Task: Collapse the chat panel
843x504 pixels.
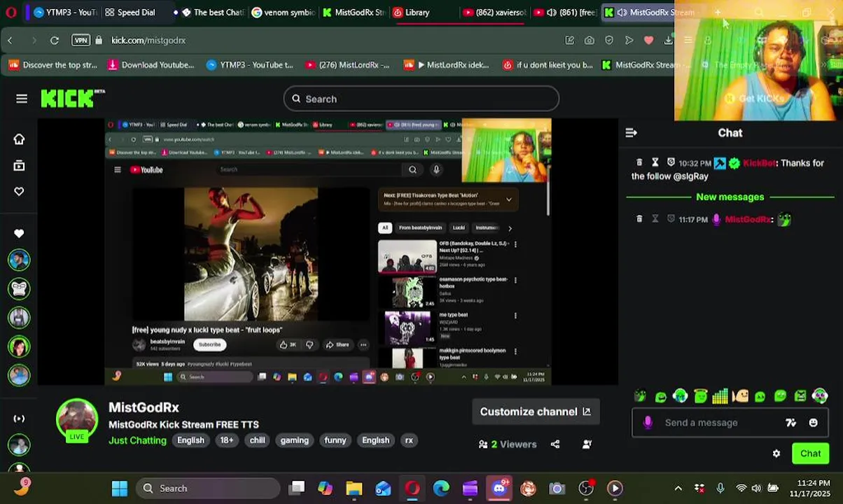Action: click(631, 132)
